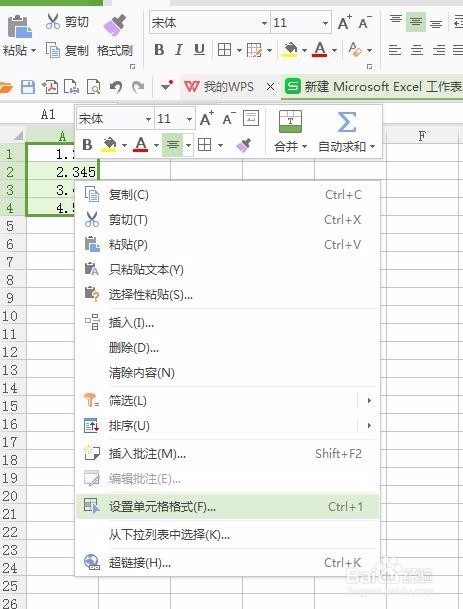Image resolution: width=463 pixels, height=609 pixels.
Task: Click the Redo arrow icon
Action: pyautogui.click(x=138, y=87)
